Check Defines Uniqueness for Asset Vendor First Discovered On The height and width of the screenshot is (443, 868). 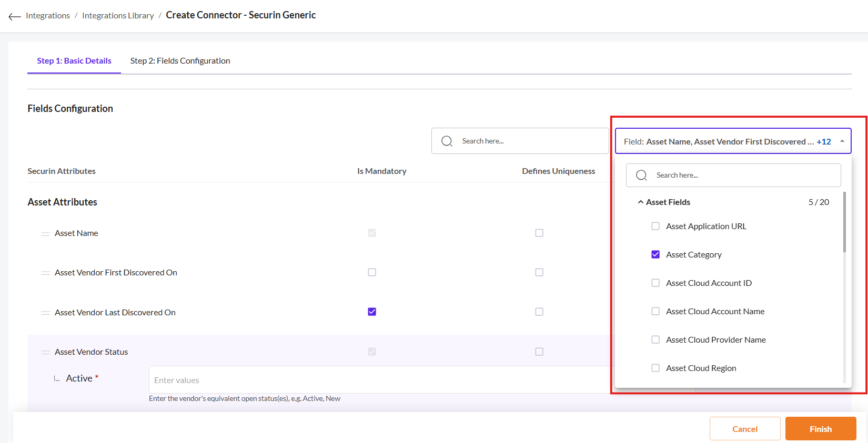[x=539, y=272]
